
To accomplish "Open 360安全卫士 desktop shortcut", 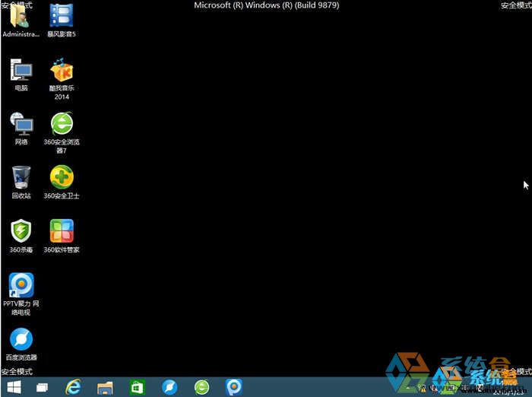I will [62, 183].
